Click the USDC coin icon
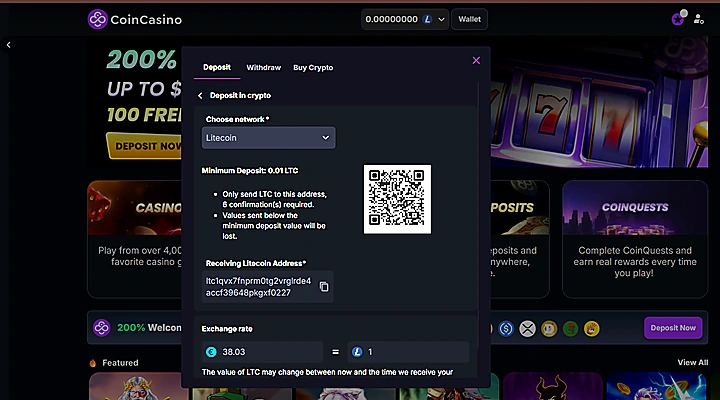 [506, 328]
